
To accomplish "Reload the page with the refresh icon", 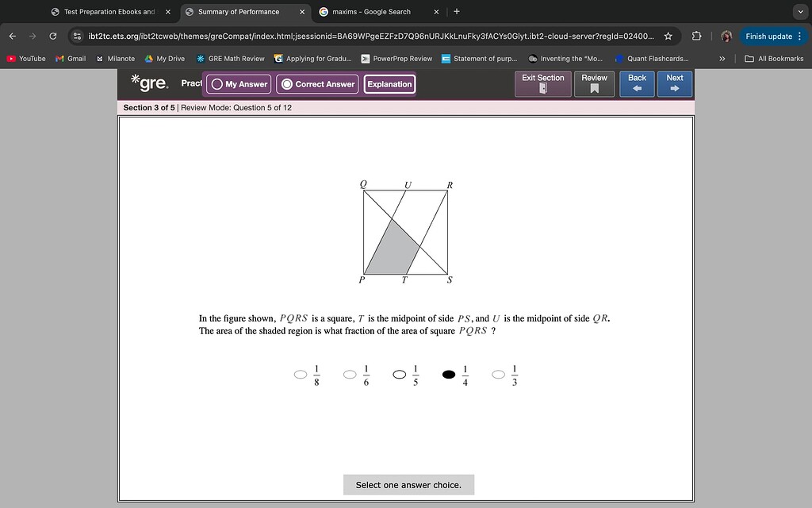I will click(51, 36).
